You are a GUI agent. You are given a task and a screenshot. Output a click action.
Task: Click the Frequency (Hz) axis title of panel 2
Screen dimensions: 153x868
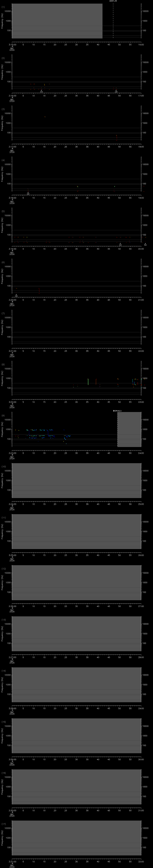[x=2, y=71]
